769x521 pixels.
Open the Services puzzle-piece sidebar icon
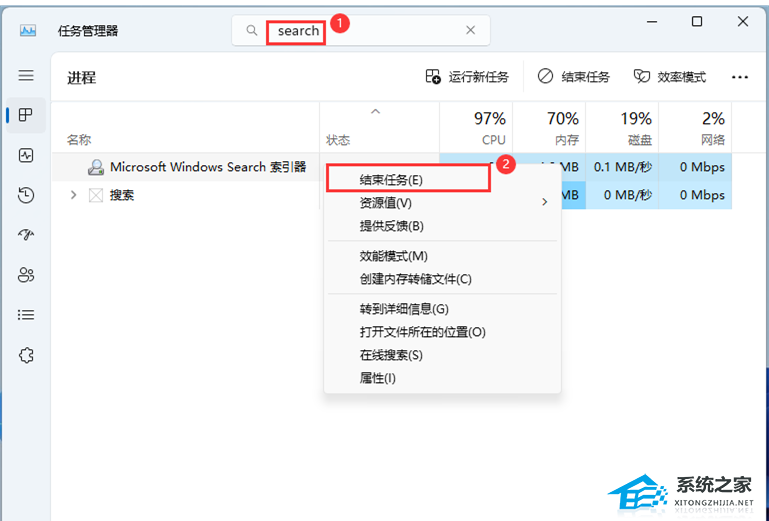click(26, 355)
